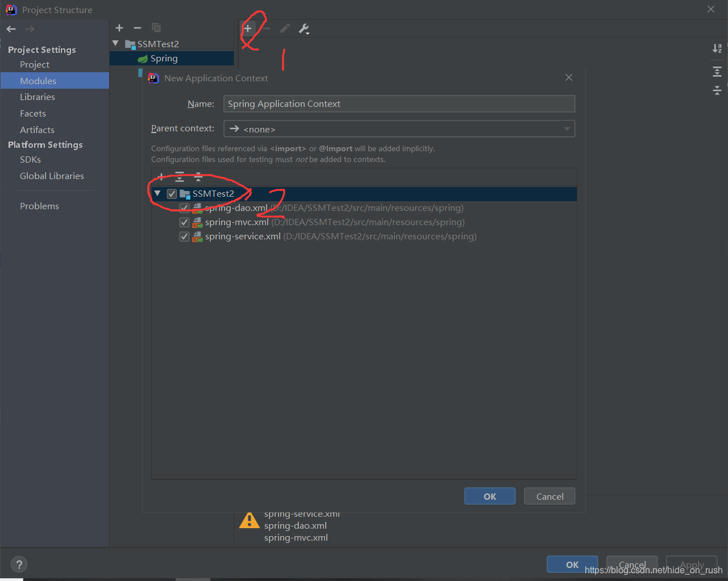The image size is (728, 581).
Task: Open help with the question mark icon
Action: [x=19, y=565]
